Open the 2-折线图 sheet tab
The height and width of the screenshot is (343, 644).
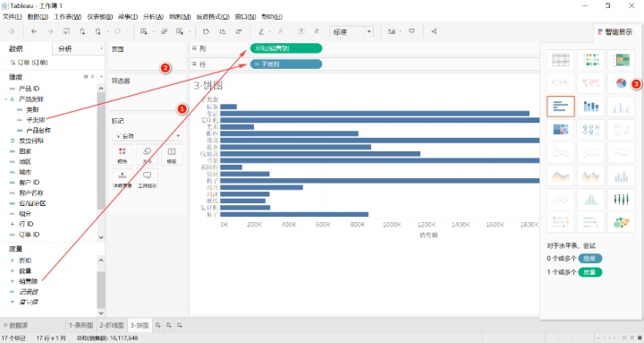112,325
